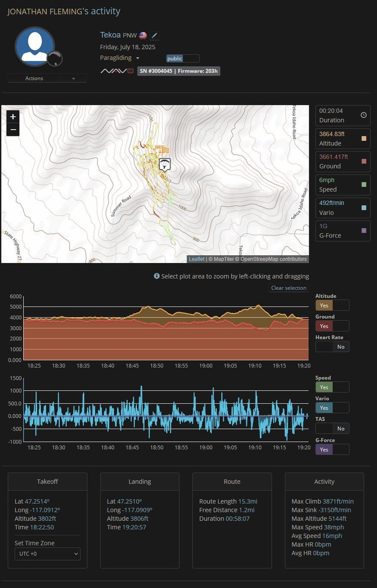The width and height of the screenshot is (377, 588).
Task: Click the 3864.83ft Altitude readout box
Action: pyautogui.click(x=343, y=138)
